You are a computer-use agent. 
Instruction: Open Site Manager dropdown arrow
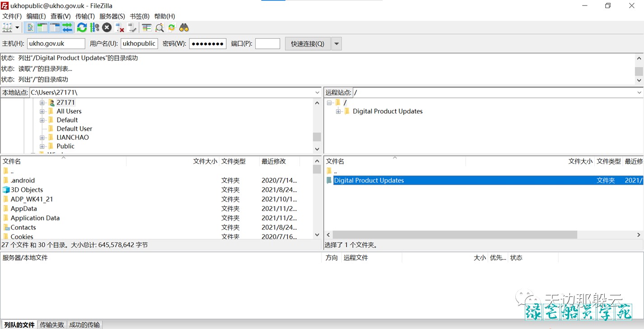pyautogui.click(x=17, y=28)
